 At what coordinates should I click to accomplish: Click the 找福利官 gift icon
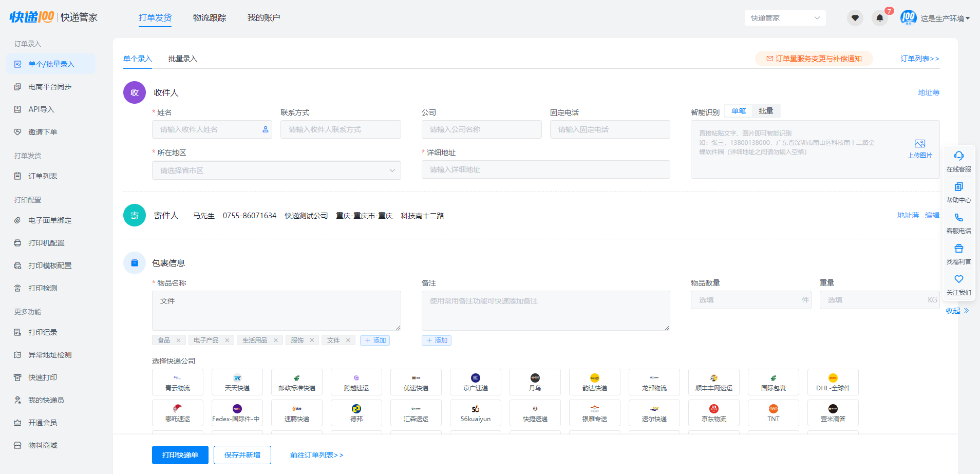tap(958, 248)
